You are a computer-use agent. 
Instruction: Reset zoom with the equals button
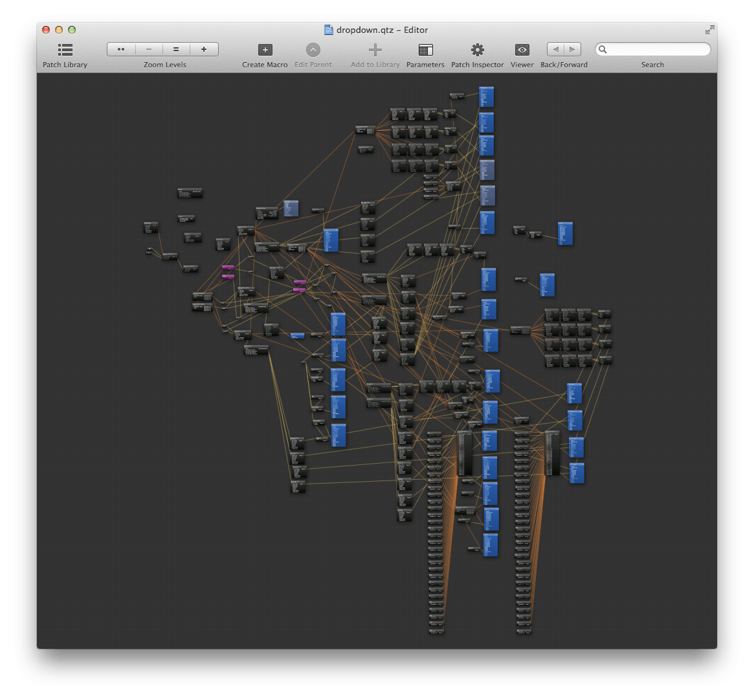tap(176, 49)
